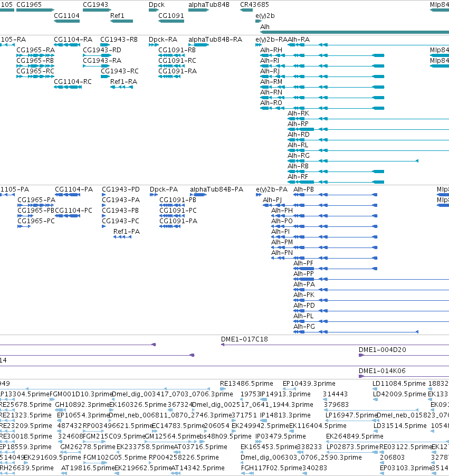Open the DME1-004D20 clone
Image resolution: width=449 pixels, height=476 pixels.
click(x=404, y=356)
